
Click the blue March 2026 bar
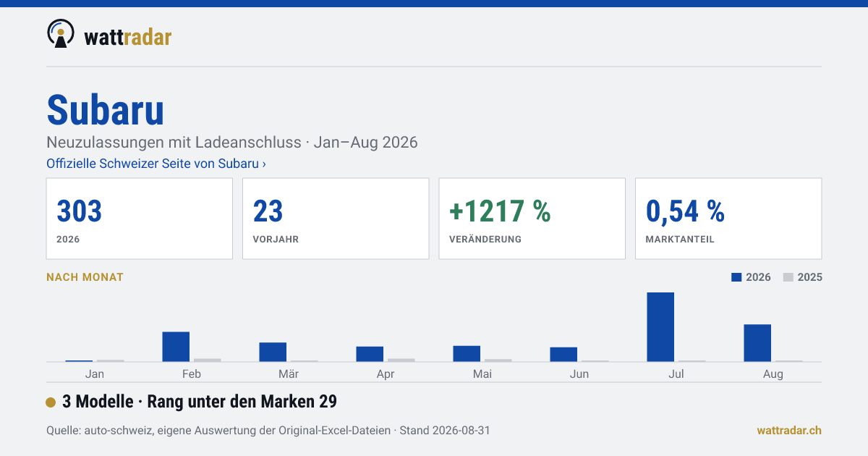pos(273,352)
